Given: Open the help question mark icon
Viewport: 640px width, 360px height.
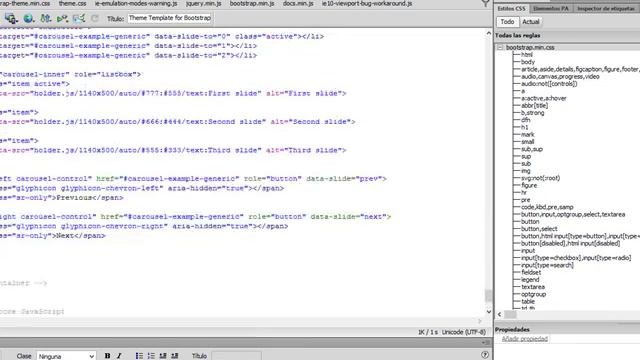Looking at the screenshot, I should pyautogui.click(x=485, y=355).
